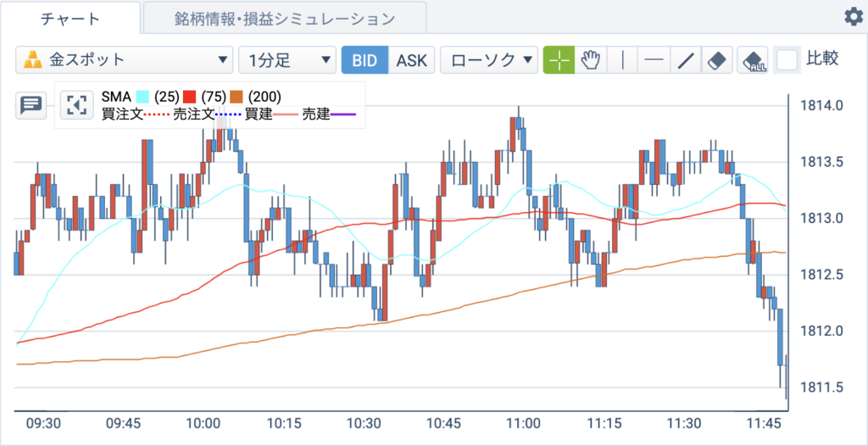Collapse the SMA legend panel icon
The image size is (868, 446).
pyautogui.click(x=77, y=104)
